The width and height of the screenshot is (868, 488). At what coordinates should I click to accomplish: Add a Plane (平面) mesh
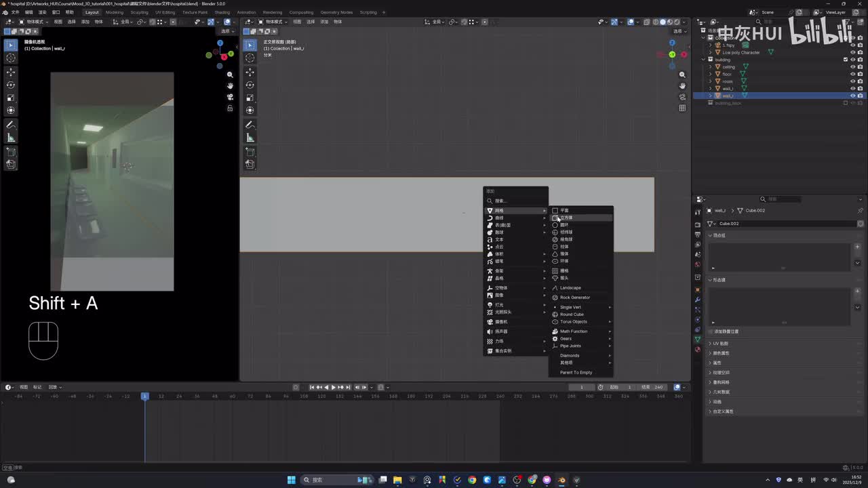point(581,210)
